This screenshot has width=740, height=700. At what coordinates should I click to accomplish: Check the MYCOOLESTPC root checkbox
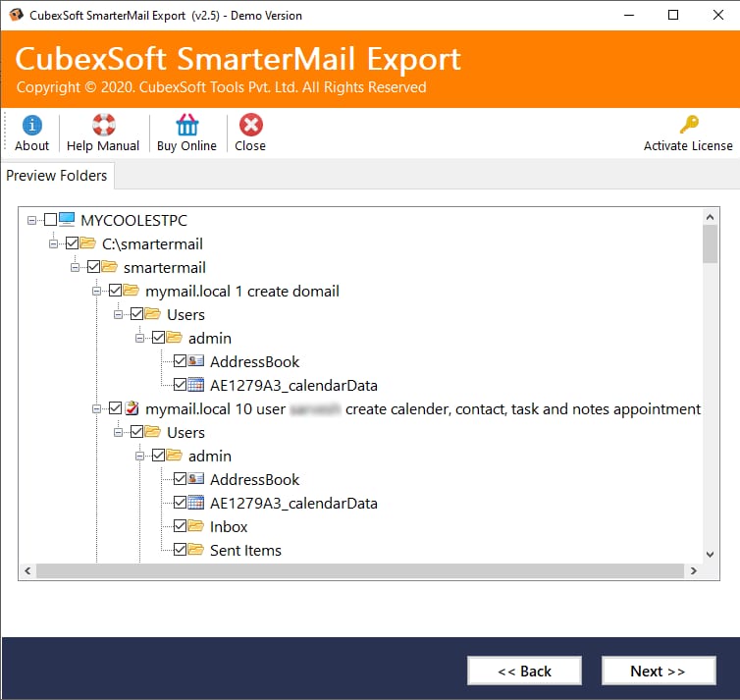50,220
